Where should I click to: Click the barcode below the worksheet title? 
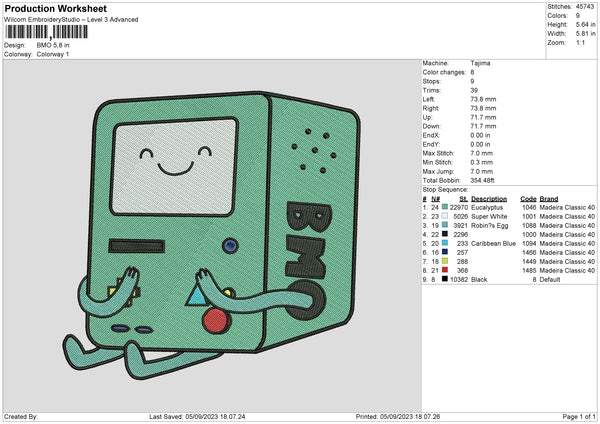point(46,32)
